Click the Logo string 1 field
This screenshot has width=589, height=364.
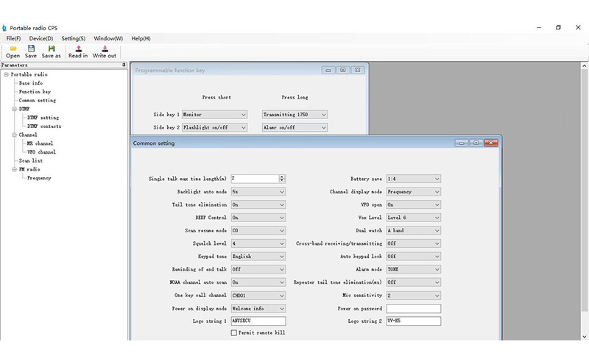(258, 321)
